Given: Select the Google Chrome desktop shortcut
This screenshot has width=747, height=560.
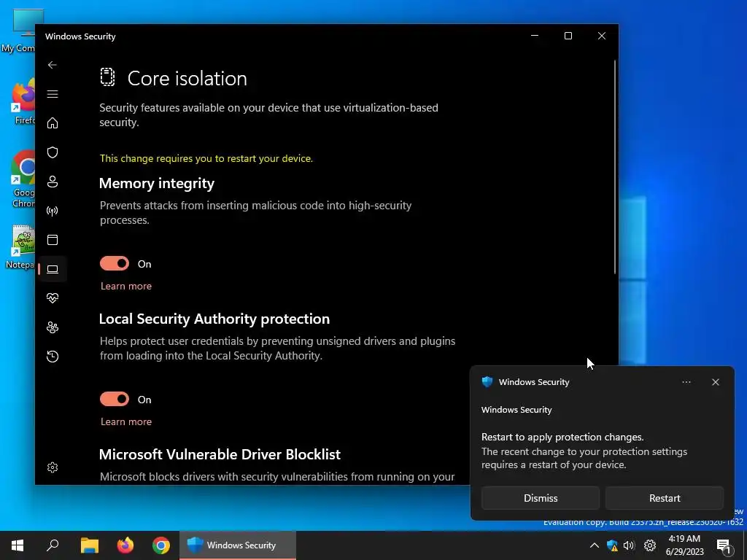Looking at the screenshot, I should pos(23,180).
